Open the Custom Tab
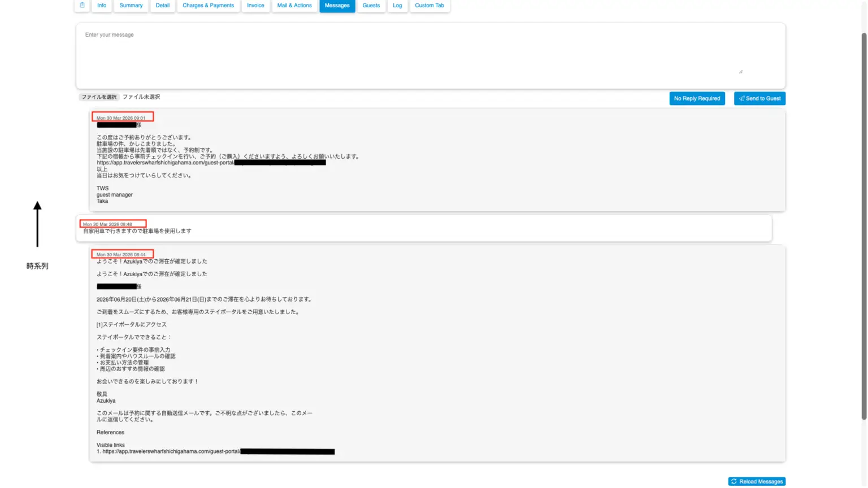Screen dimensions: 868x488 [x=429, y=6]
